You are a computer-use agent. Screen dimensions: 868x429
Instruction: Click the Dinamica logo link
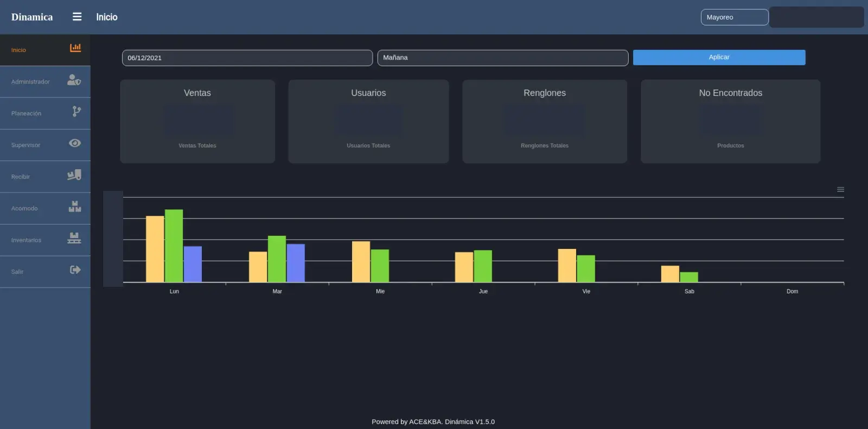click(32, 17)
